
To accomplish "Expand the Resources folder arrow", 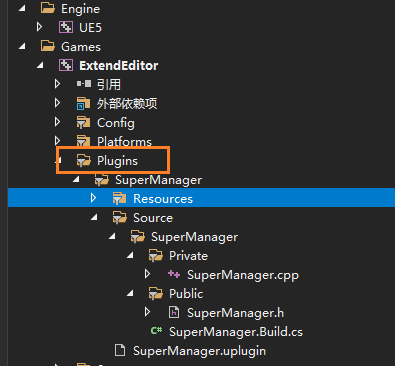I will (x=93, y=198).
